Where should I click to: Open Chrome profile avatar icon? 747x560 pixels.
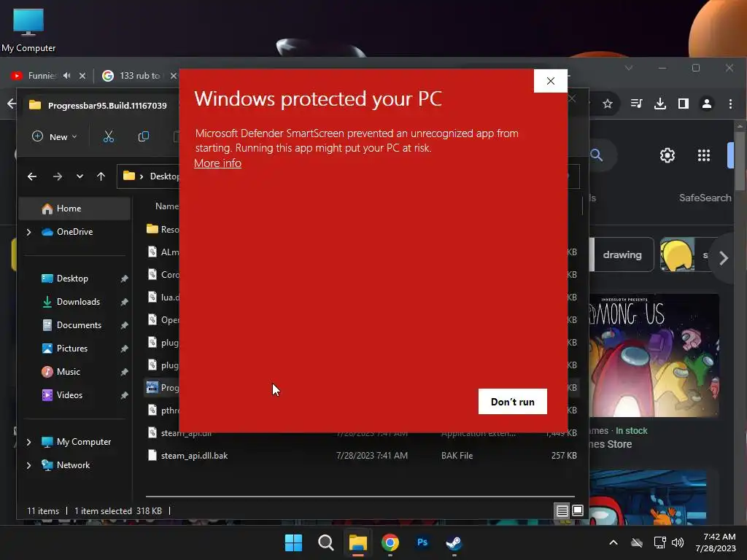(x=707, y=104)
